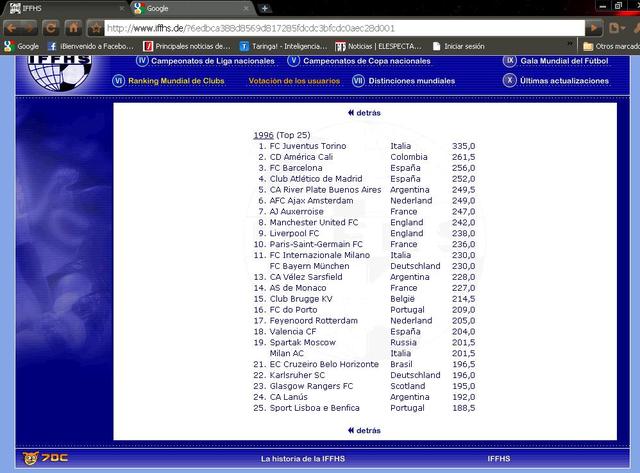Switch to the Google tab
640x473 pixels.
click(x=192, y=8)
